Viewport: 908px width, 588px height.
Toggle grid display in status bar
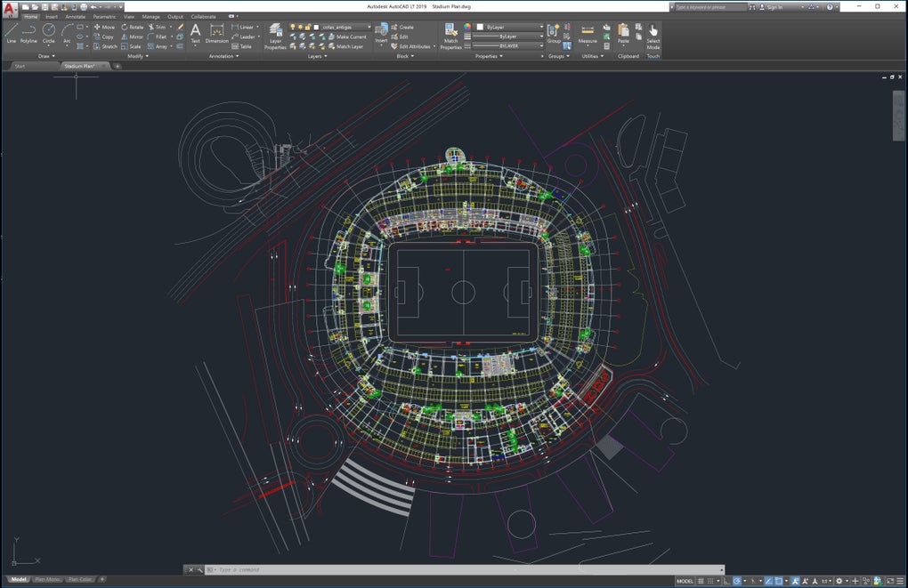[701, 580]
